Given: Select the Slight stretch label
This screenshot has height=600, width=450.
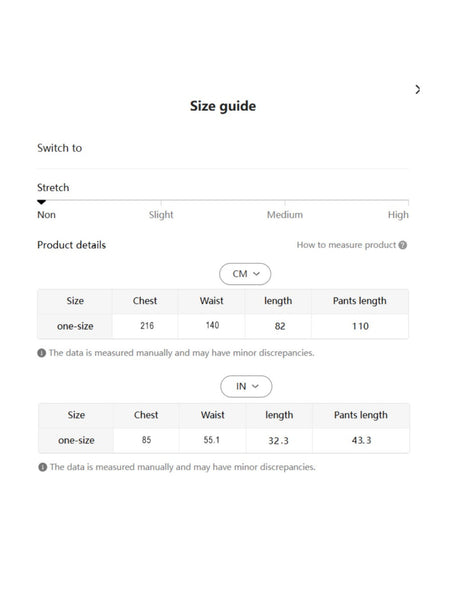Looking at the screenshot, I should (161, 215).
